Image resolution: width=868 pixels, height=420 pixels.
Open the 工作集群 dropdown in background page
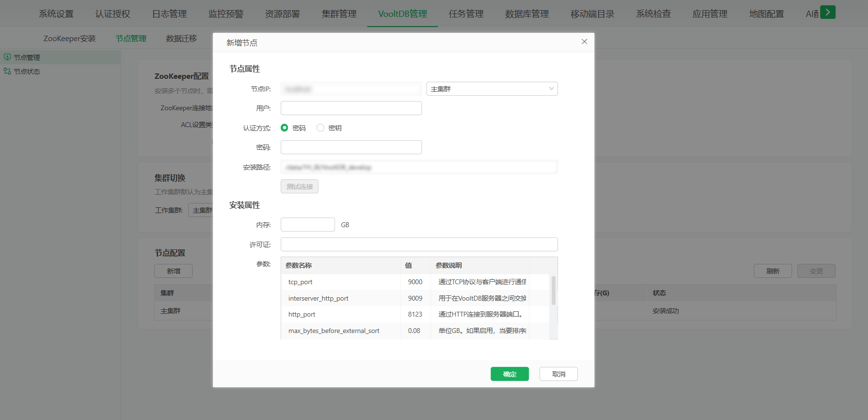201,210
